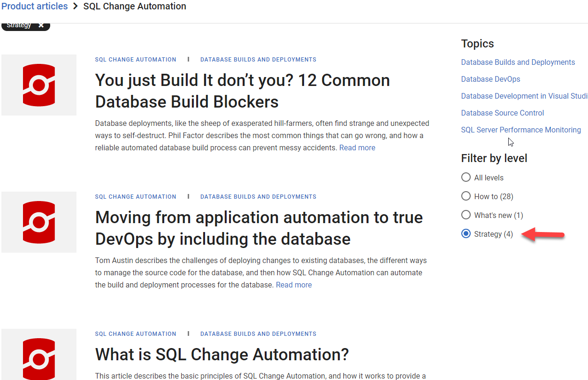Click the database icon beside Build Blockers article
588x380 pixels.
(x=39, y=85)
